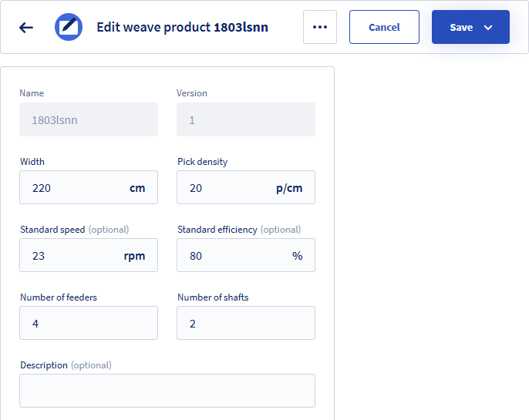Click the disabled Name field 1803lsnn
The width and height of the screenshot is (529, 420).
click(89, 119)
